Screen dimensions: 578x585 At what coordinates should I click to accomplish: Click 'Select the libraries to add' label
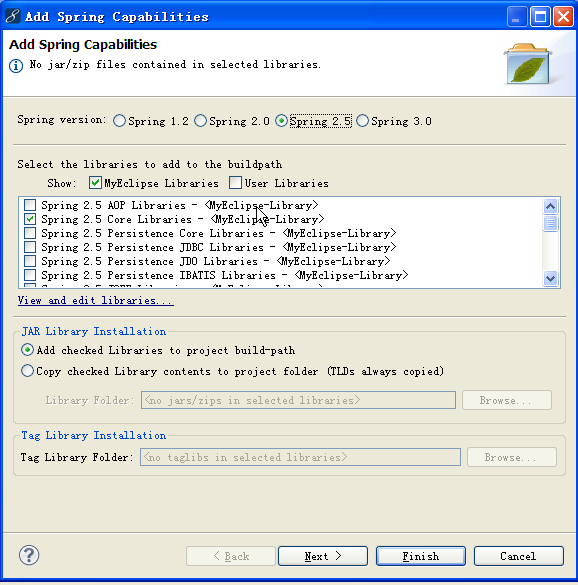point(150,165)
